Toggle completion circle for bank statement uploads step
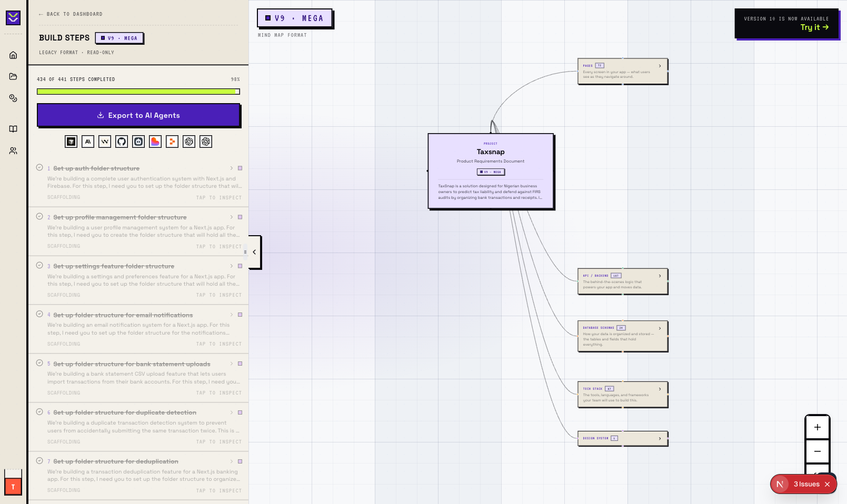847x504 pixels. click(39, 363)
